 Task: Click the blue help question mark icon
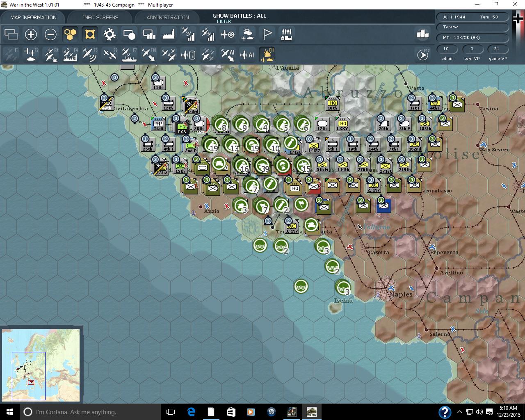(x=445, y=412)
